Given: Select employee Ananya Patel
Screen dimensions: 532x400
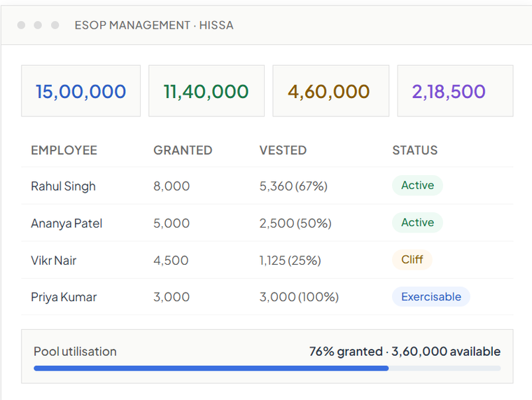Looking at the screenshot, I should coord(66,223).
